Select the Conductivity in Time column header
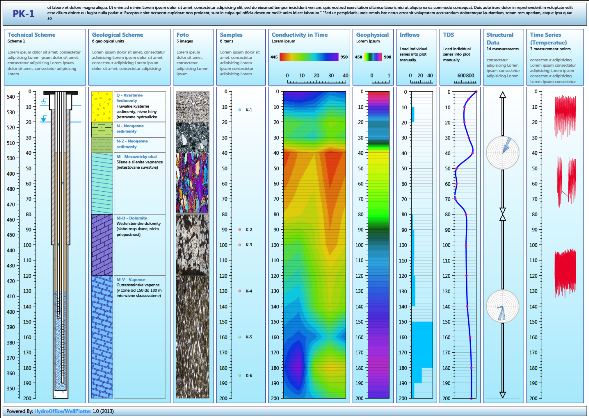Image resolution: width=589 pixels, height=418 pixels. tap(300, 35)
